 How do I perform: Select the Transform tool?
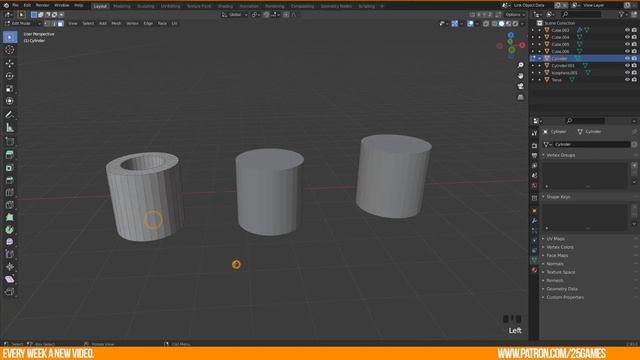(x=10, y=101)
